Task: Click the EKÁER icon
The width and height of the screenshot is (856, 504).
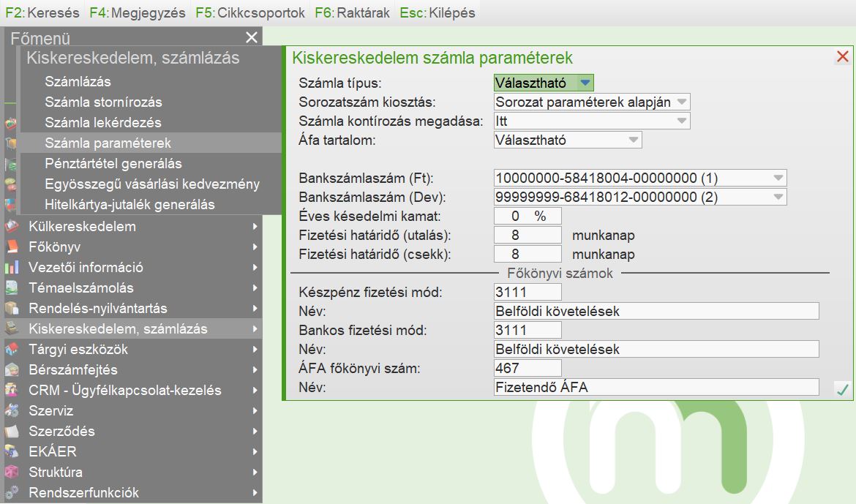Action: 12,451
